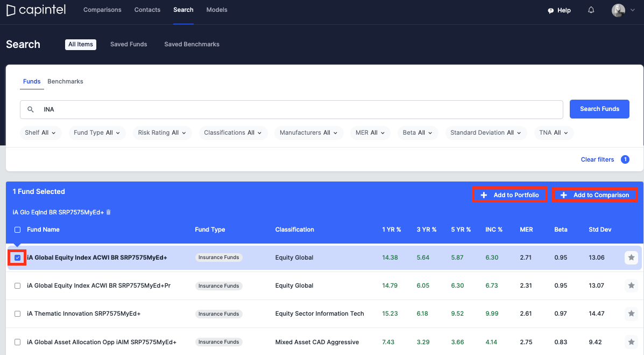Click Add to Portfolio
This screenshot has height=355, width=644.
[x=509, y=195]
